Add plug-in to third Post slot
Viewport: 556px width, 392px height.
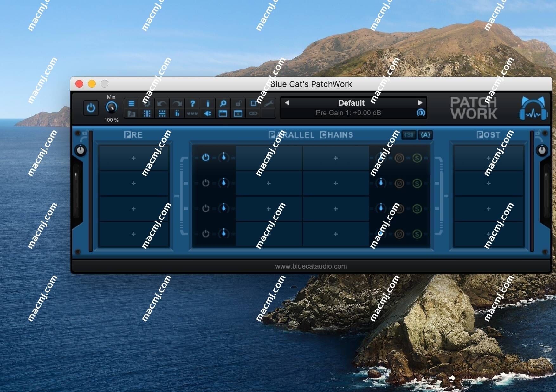click(x=488, y=209)
